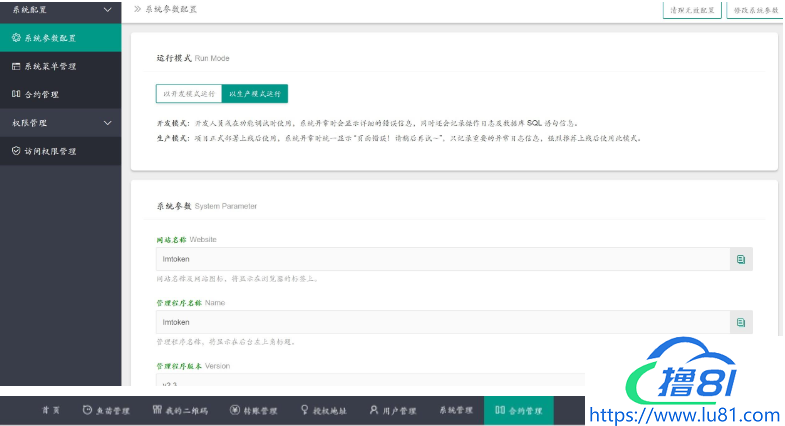Click the copy icon in Website field

(740, 259)
